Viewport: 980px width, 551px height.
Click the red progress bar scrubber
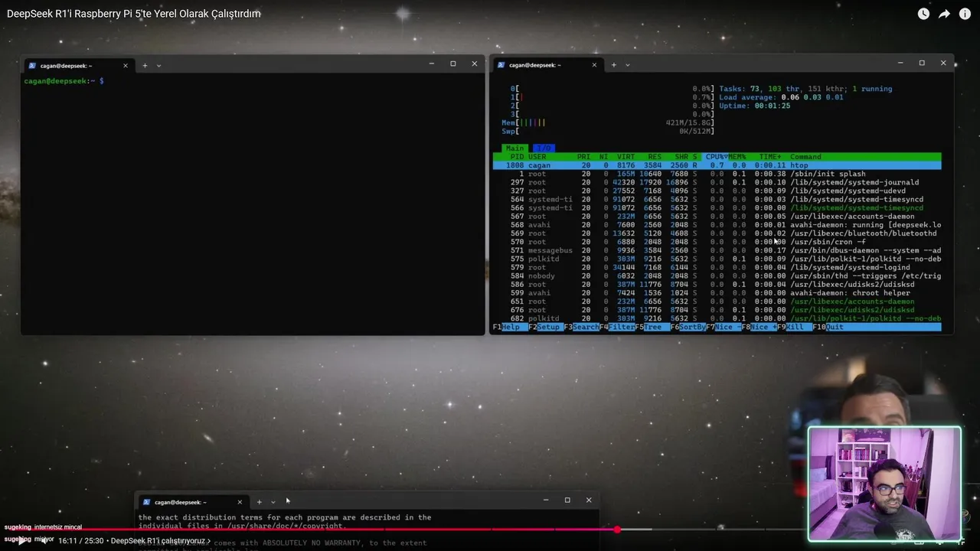617,529
